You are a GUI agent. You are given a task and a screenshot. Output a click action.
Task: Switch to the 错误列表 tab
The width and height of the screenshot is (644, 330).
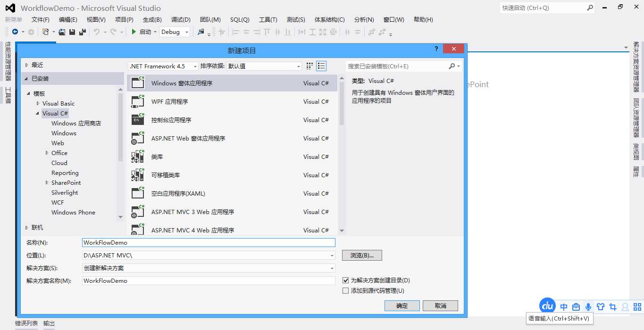[26, 323]
